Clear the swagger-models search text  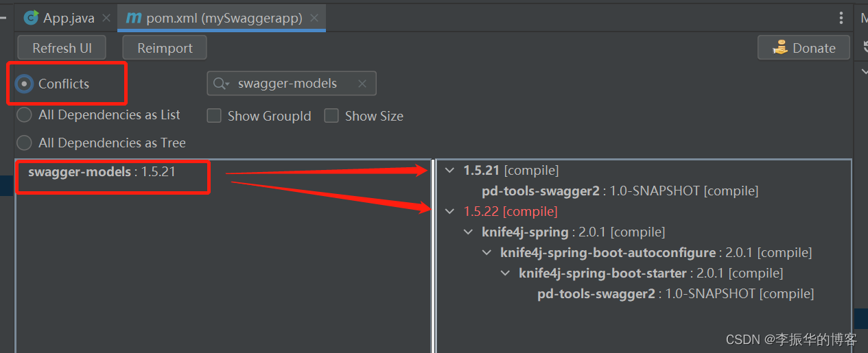click(x=362, y=84)
